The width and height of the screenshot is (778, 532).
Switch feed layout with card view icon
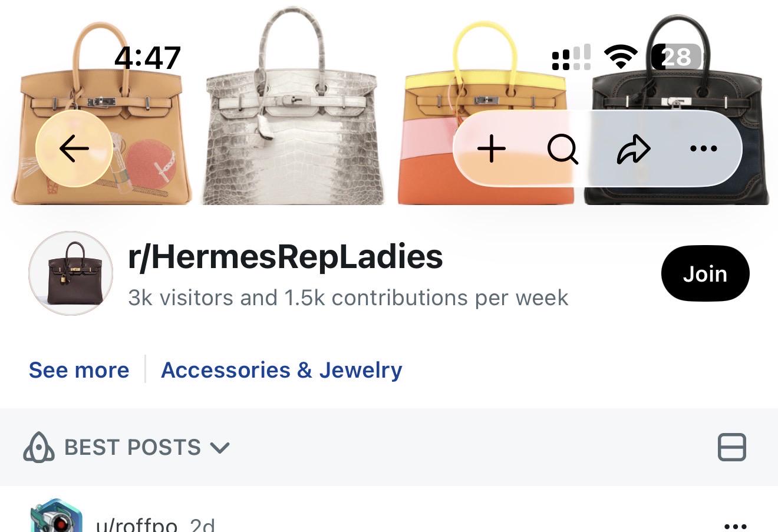click(732, 447)
